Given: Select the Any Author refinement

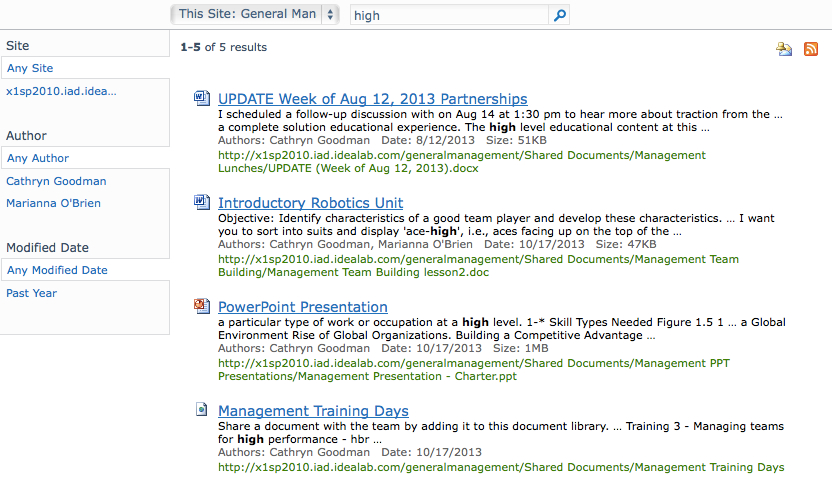Looking at the screenshot, I should pos(38,158).
